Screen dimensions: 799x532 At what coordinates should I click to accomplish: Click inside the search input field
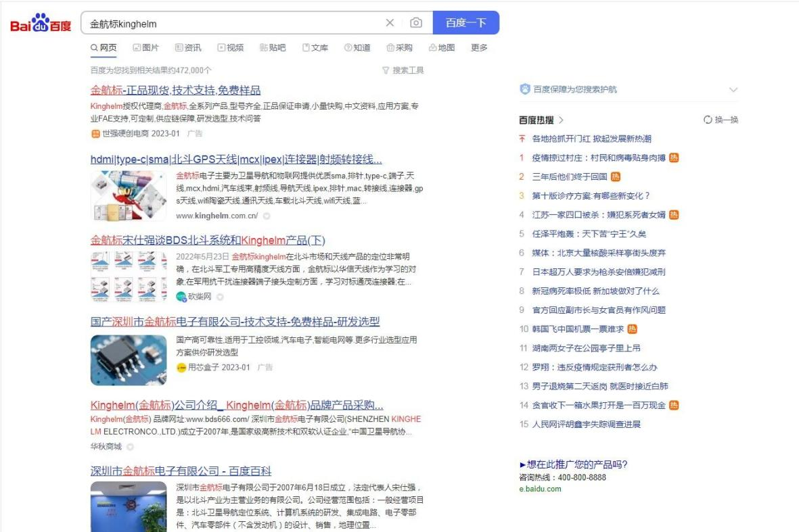237,22
